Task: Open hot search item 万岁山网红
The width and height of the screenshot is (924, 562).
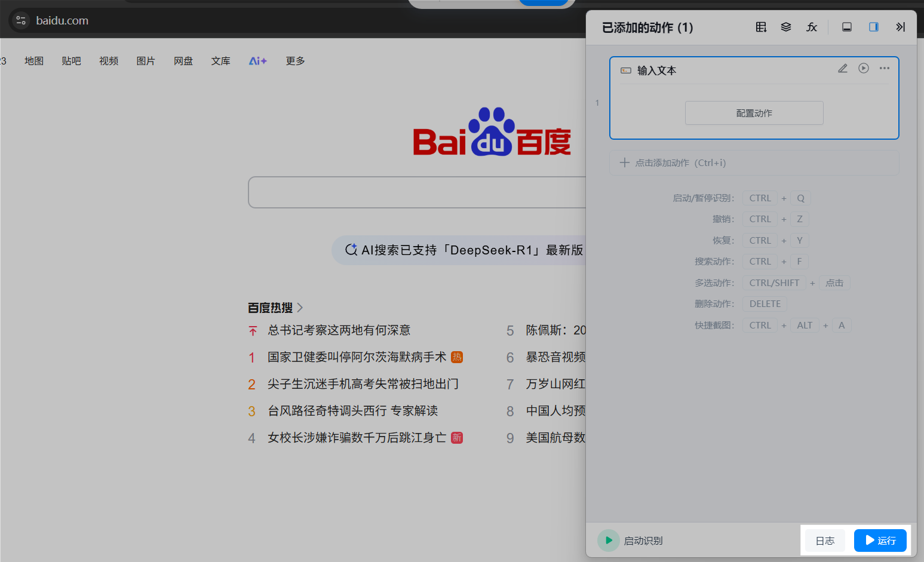Action: [x=555, y=384]
